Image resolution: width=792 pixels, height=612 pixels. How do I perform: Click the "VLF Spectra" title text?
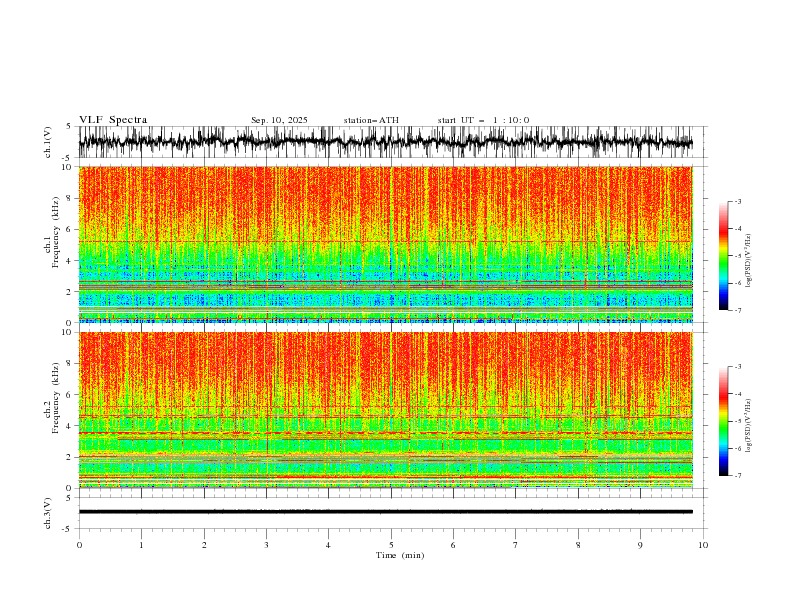point(113,120)
